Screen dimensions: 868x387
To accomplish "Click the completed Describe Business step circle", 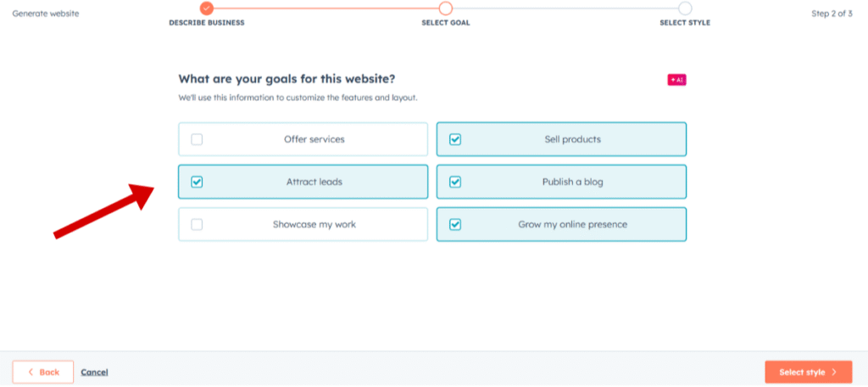I will (x=207, y=8).
